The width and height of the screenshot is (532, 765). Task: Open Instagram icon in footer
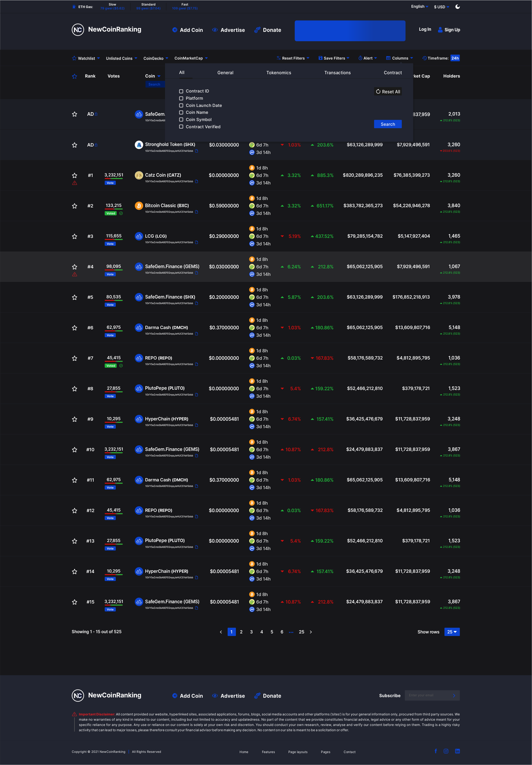click(446, 751)
